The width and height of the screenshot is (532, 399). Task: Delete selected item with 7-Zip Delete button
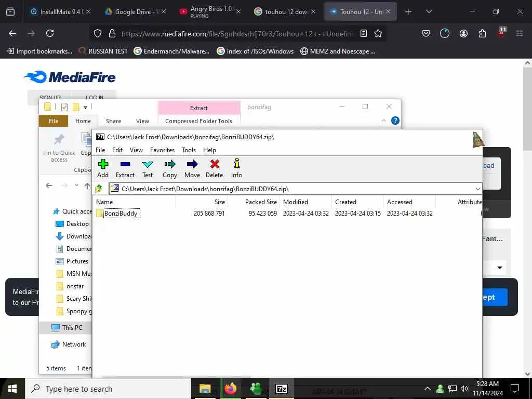pos(215,169)
